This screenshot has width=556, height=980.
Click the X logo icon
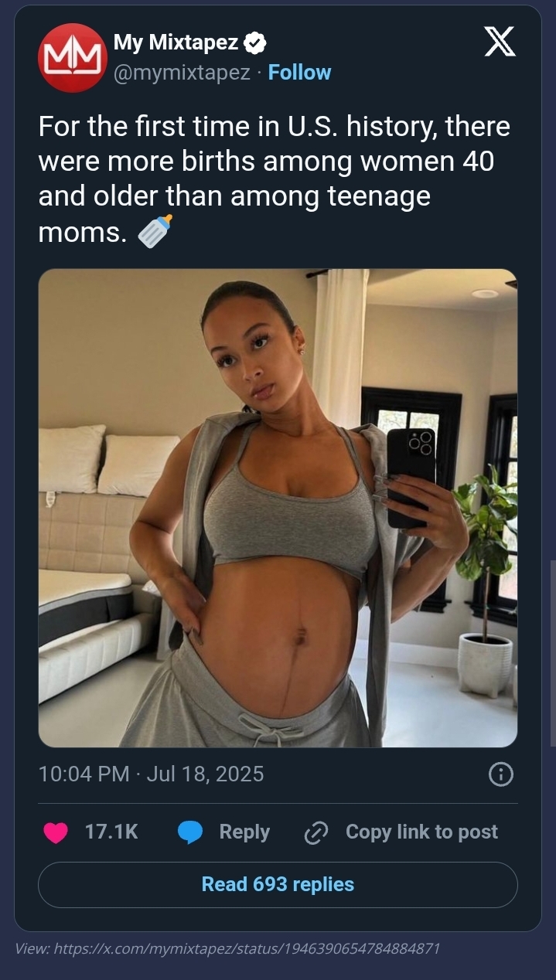coord(500,42)
